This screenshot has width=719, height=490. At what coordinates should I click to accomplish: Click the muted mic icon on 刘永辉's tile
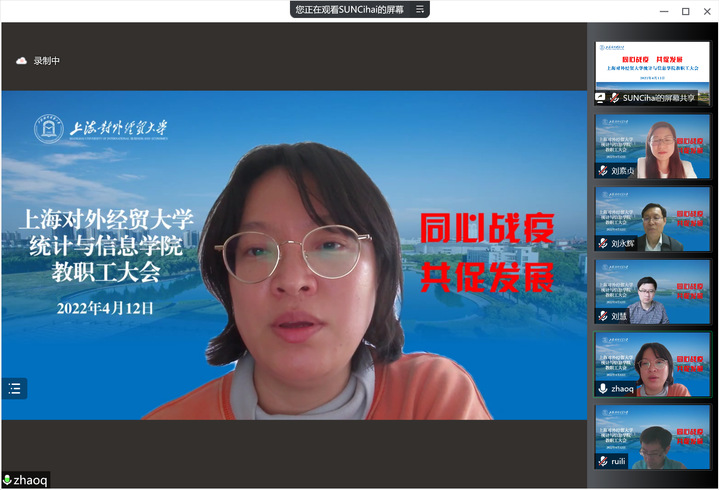pos(603,243)
